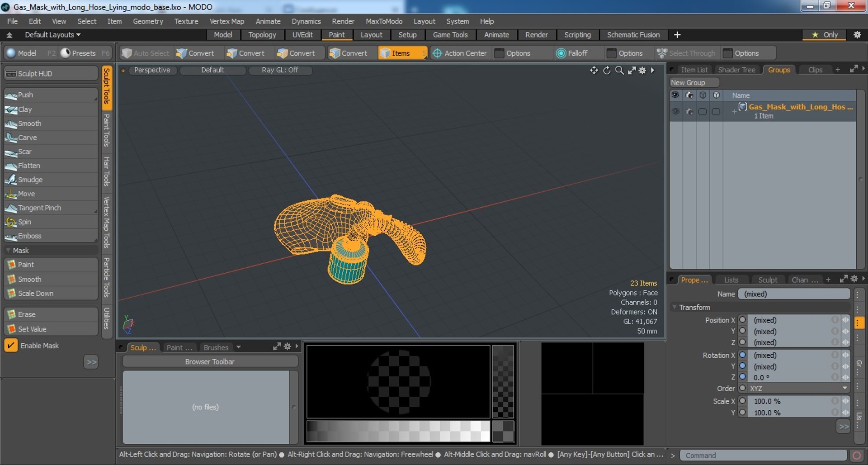
Task: Select the Push sculpt tool
Action: (25, 95)
